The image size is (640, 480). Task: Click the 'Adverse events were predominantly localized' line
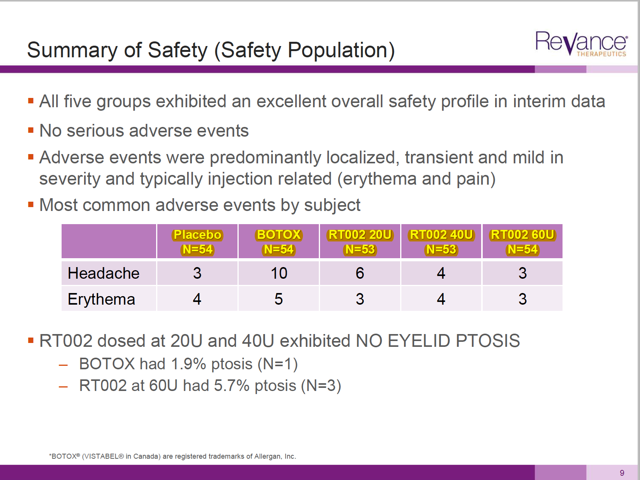tap(301, 157)
